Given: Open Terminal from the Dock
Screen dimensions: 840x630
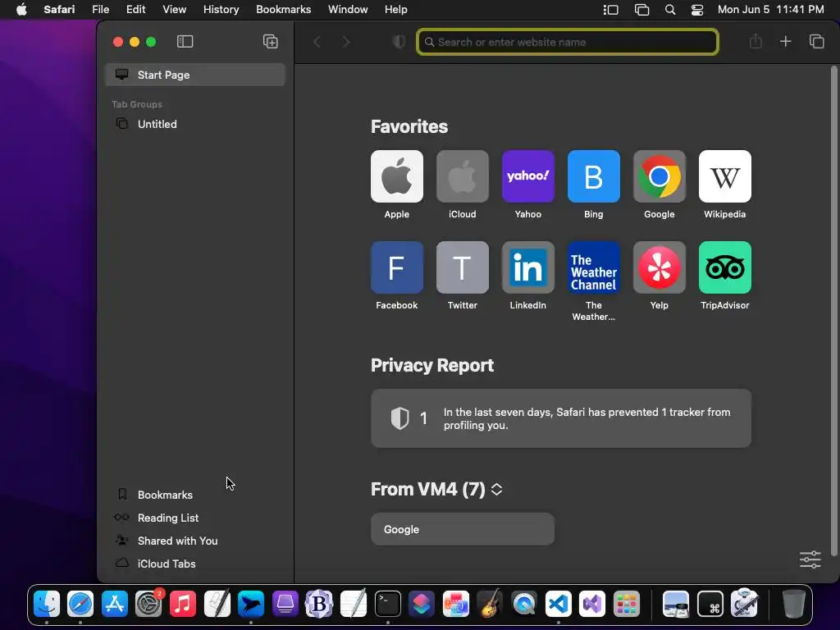Looking at the screenshot, I should click(387, 604).
